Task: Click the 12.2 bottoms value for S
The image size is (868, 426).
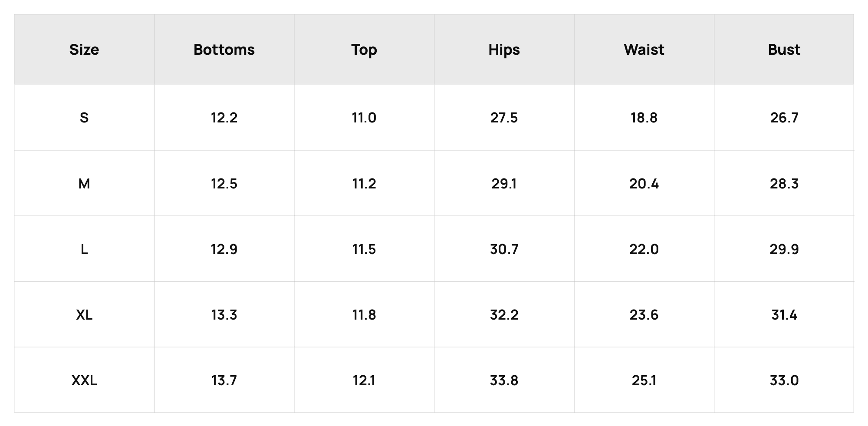Action: (x=224, y=118)
